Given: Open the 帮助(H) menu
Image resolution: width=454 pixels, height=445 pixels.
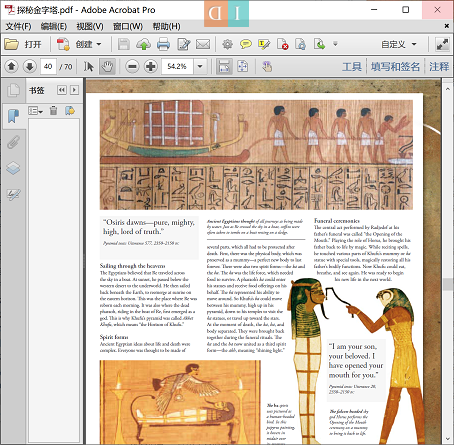Looking at the screenshot, I should pos(166,26).
